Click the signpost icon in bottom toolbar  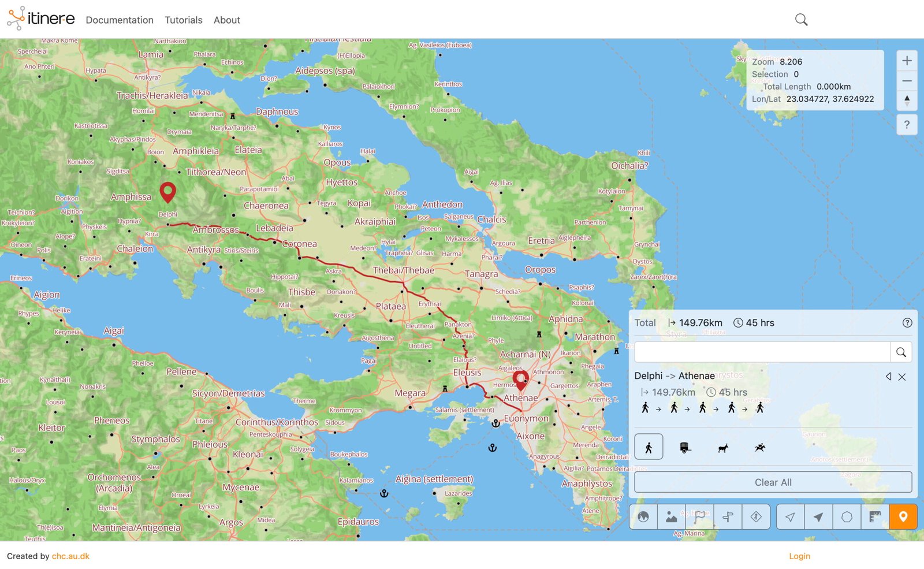(x=728, y=517)
